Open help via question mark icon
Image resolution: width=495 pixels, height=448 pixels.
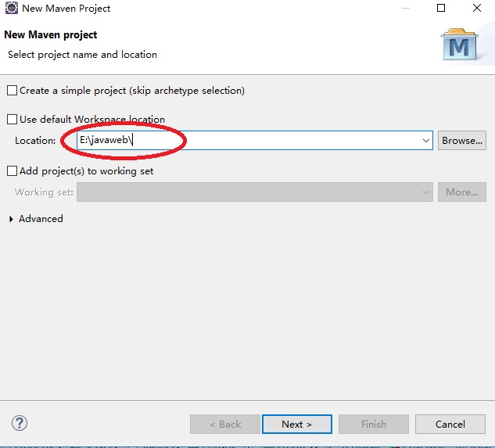[x=20, y=423]
